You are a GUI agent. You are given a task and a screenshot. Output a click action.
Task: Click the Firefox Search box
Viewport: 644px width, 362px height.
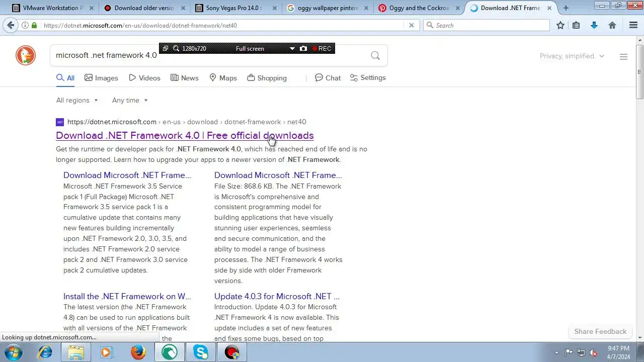pos(487,25)
